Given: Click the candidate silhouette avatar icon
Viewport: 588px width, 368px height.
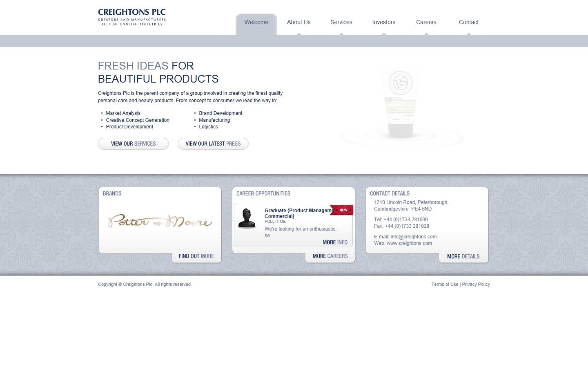Looking at the screenshot, I should 247,218.
